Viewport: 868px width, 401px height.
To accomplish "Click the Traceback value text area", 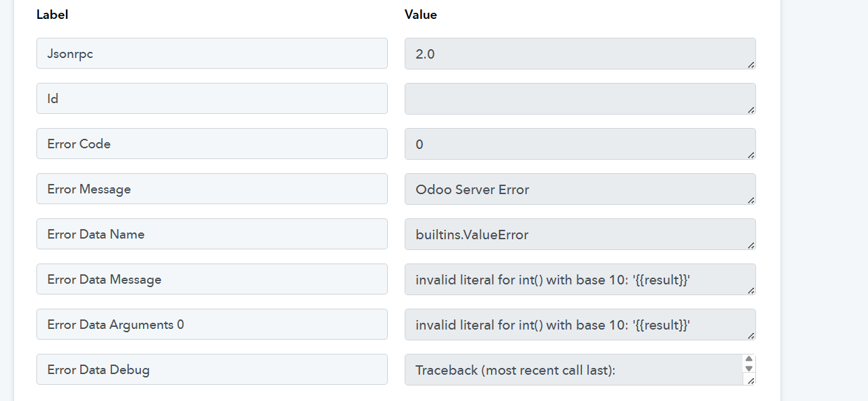I will point(573,369).
